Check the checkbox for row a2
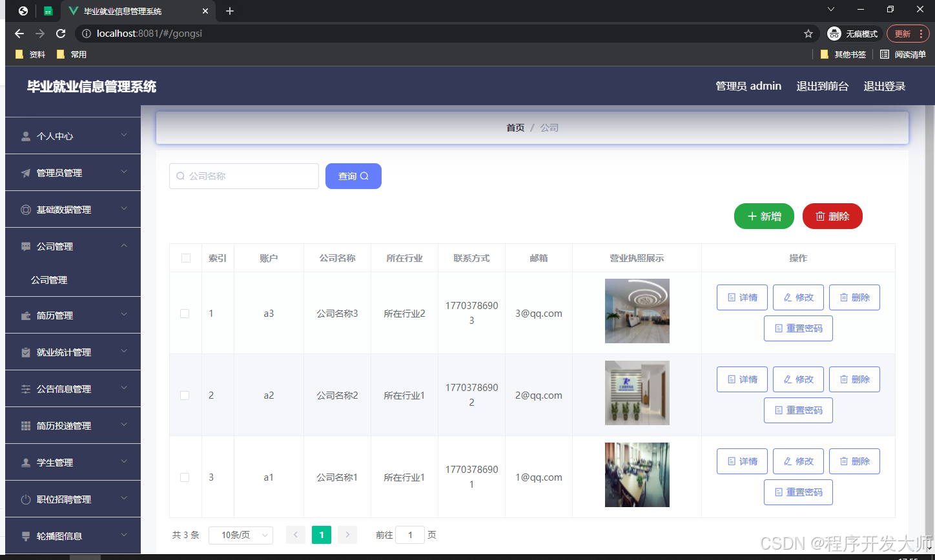Image resolution: width=935 pixels, height=560 pixels. 185,395
